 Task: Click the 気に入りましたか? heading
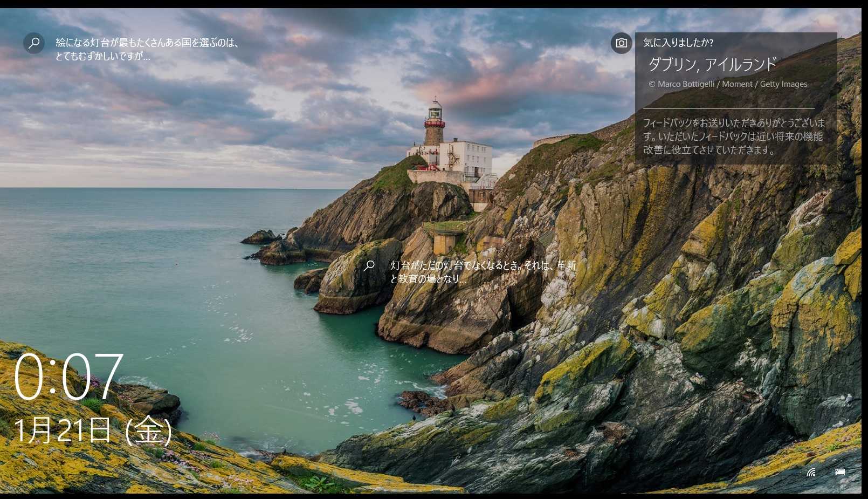pyautogui.click(x=678, y=43)
